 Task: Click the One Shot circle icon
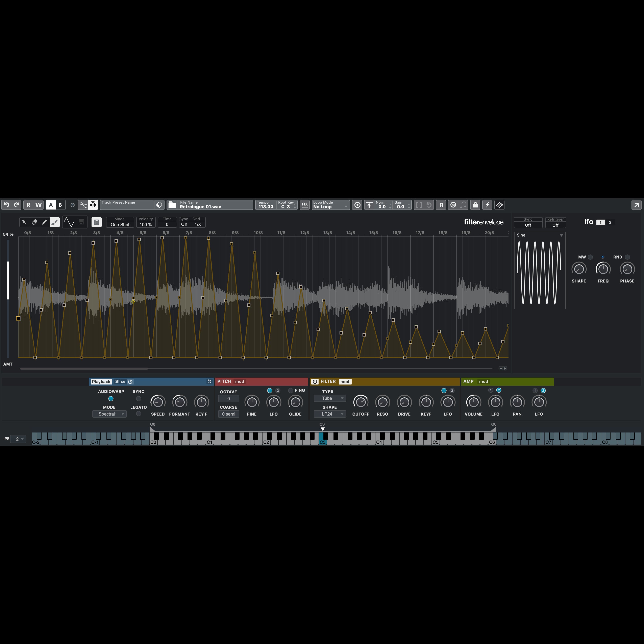[x=357, y=205]
